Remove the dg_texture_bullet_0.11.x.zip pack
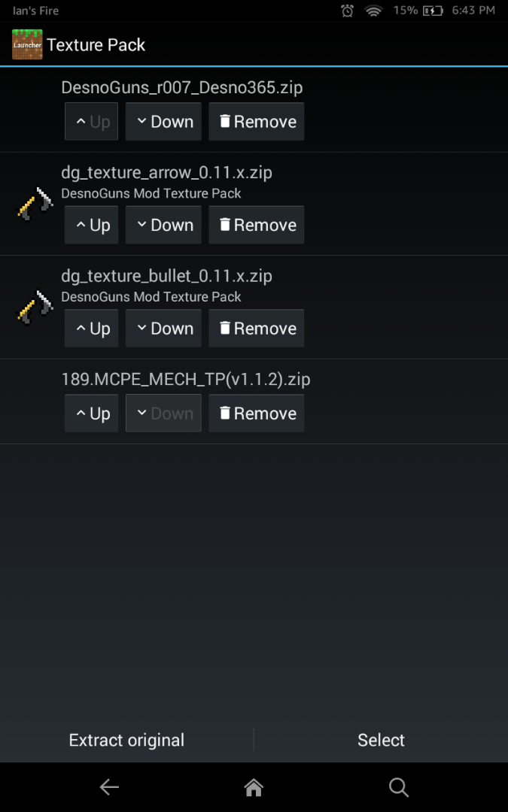 (x=257, y=329)
